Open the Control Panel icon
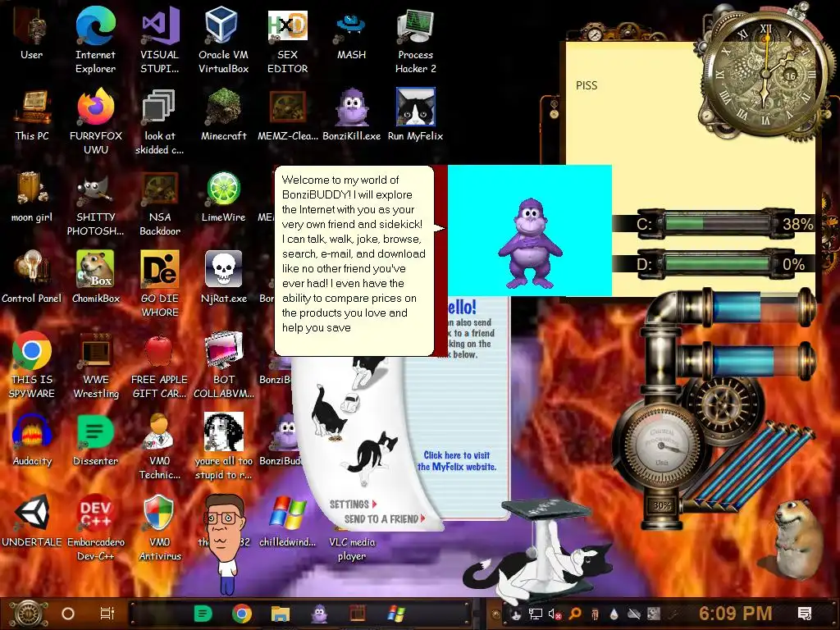Image resolution: width=840 pixels, height=630 pixels. (x=32, y=277)
